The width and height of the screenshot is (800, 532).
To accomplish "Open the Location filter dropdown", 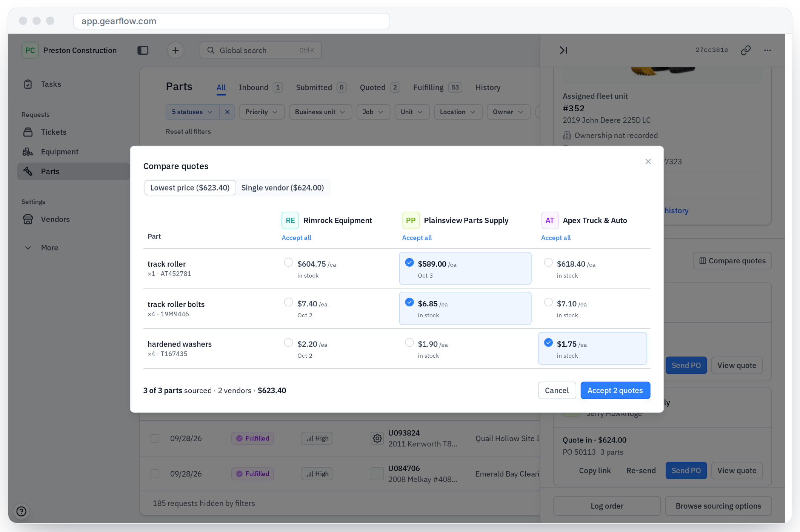I will (458, 112).
